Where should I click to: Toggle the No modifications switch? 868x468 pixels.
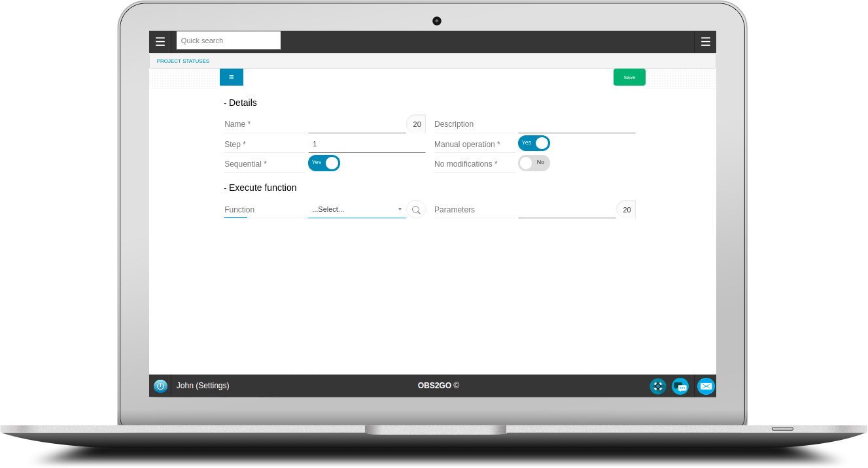(534, 163)
